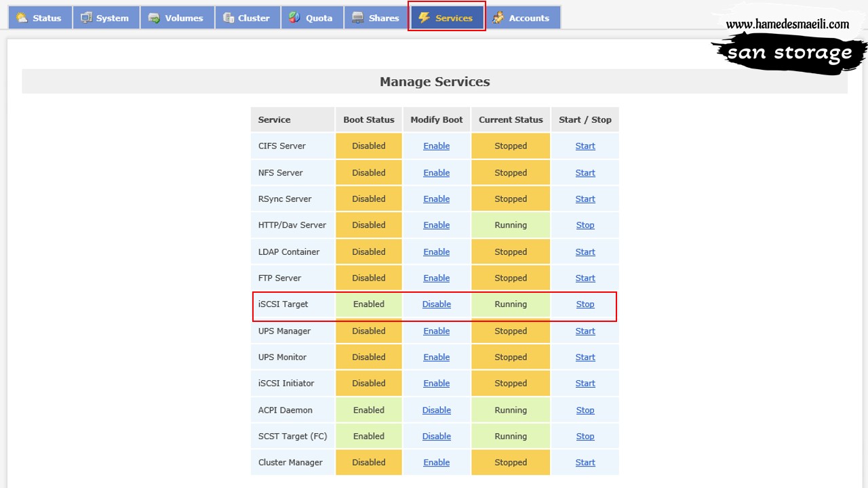Stop the iSCSI Target service

click(x=585, y=304)
